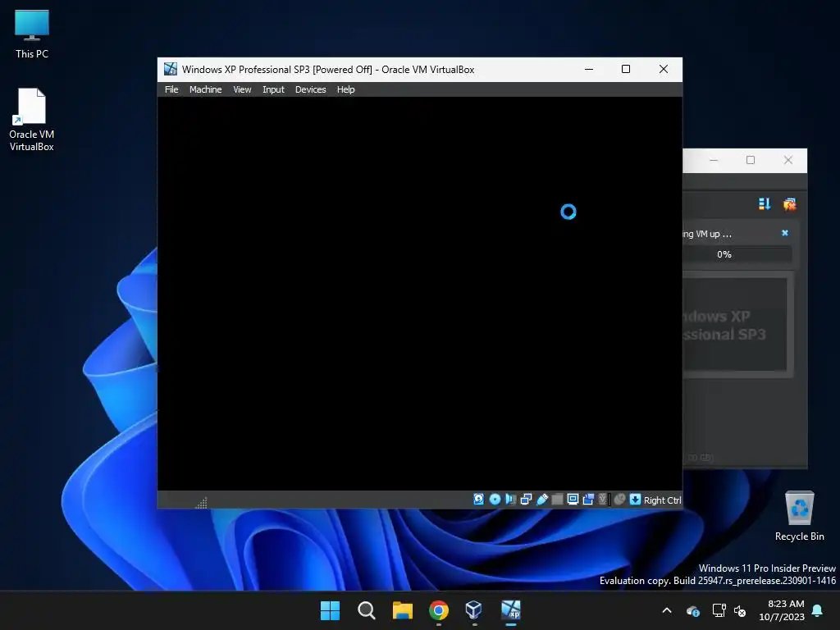Click the VM status bar resize grip
Screen dimensions: 840x630
(x=202, y=502)
